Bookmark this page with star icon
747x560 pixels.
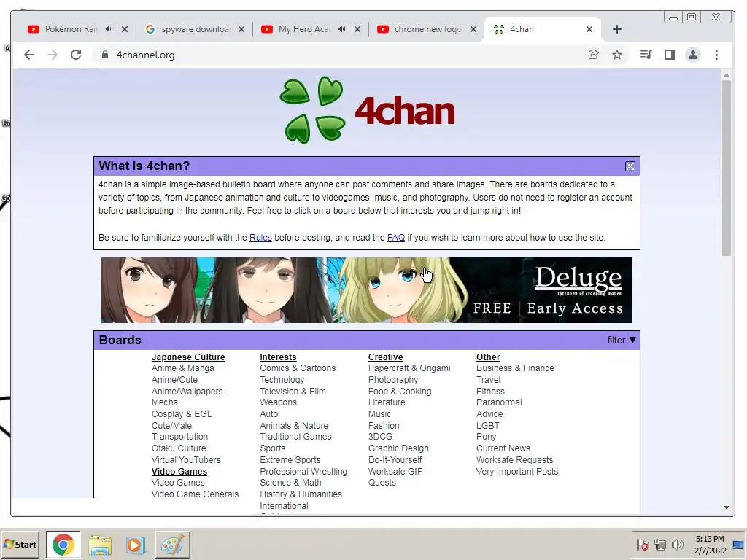point(617,55)
